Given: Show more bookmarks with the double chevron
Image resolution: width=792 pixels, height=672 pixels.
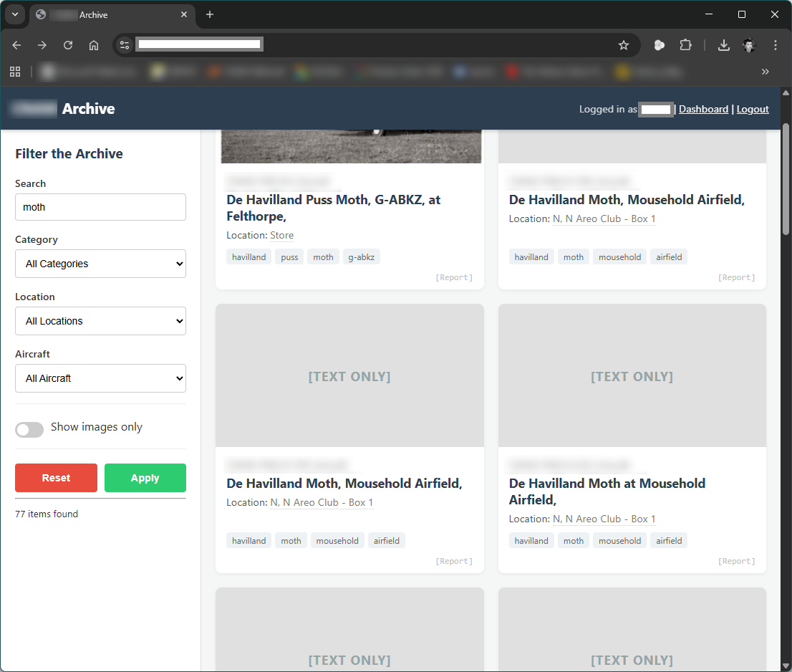Looking at the screenshot, I should click(766, 72).
